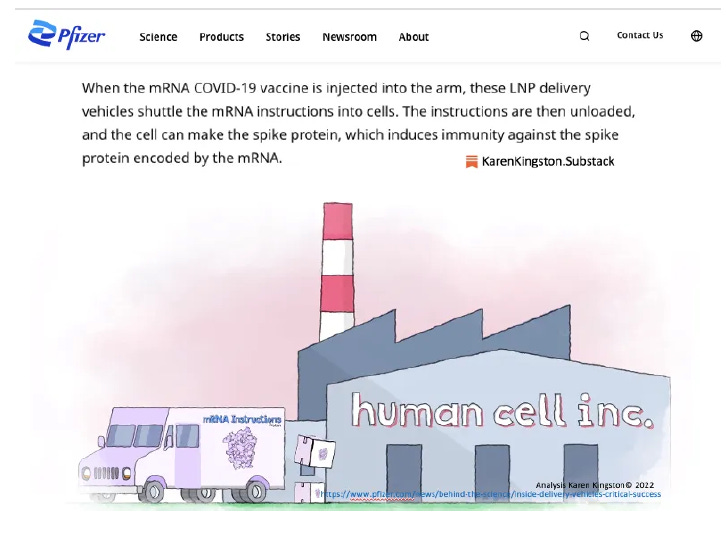
Task: Click the Contact Us link
Action: [640, 35]
